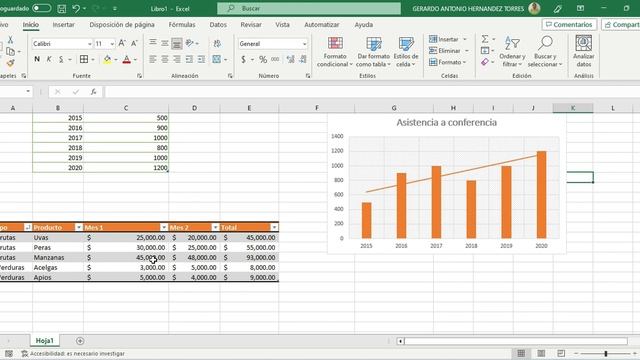The height and width of the screenshot is (360, 640).
Task: Open font color dropdown arrow
Action: pos(136,60)
